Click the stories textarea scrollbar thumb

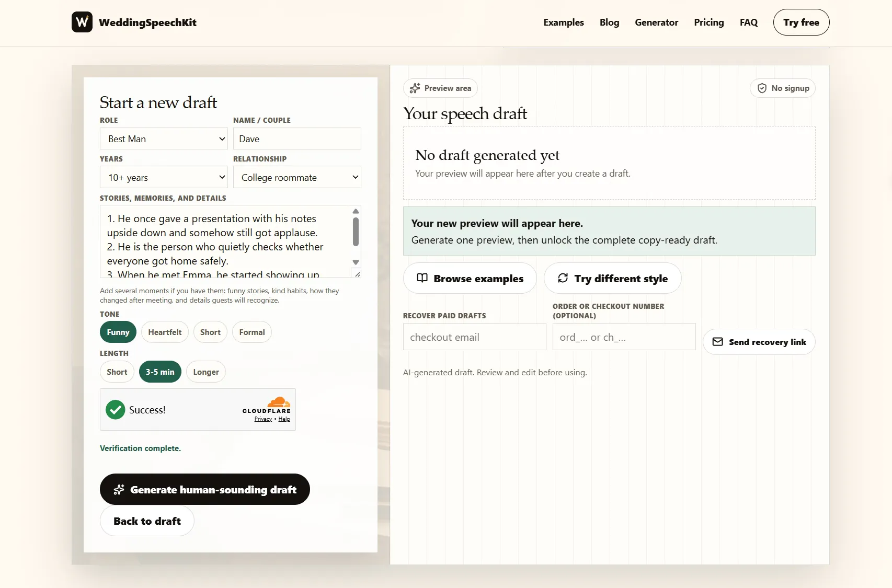[x=356, y=232]
